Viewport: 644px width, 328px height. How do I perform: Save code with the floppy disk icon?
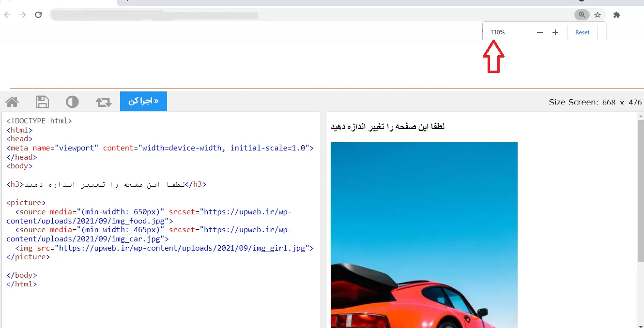(43, 102)
